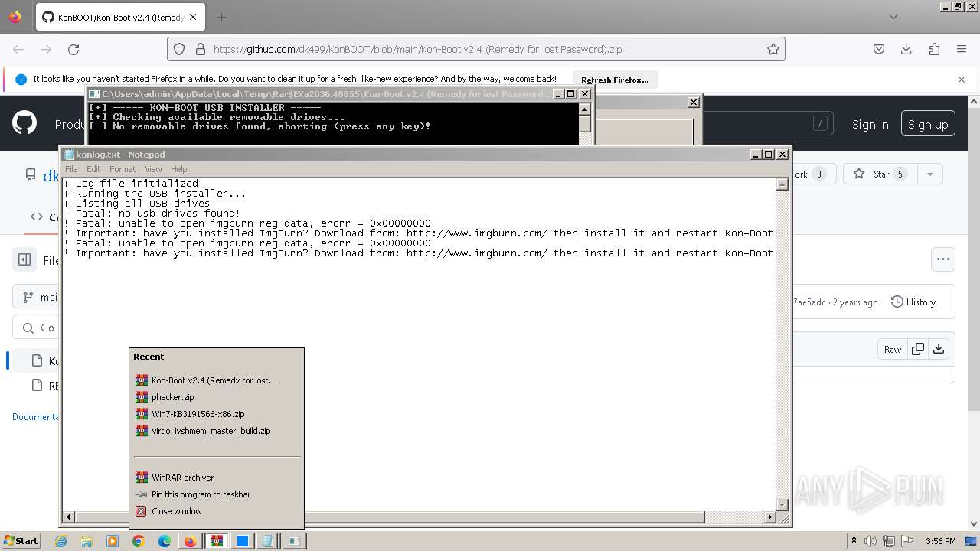
Task: Switch to Firefox taskbar button
Action: (190, 541)
